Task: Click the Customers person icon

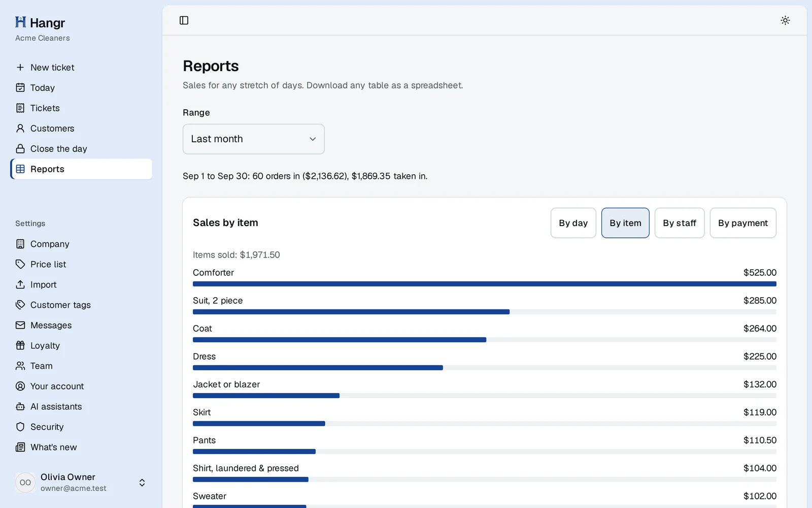Action: (20, 129)
